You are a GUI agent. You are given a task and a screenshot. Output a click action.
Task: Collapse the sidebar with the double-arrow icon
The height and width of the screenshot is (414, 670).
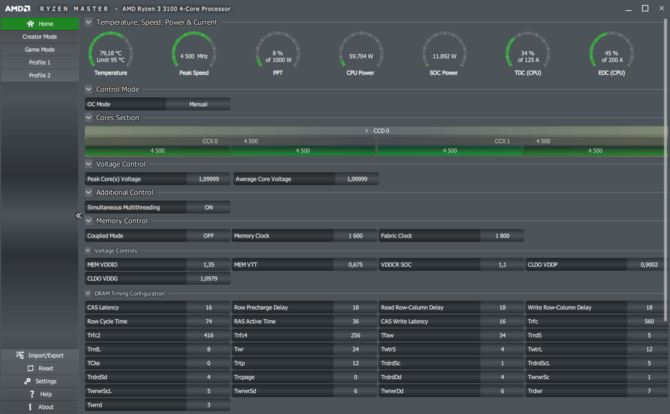point(78,215)
